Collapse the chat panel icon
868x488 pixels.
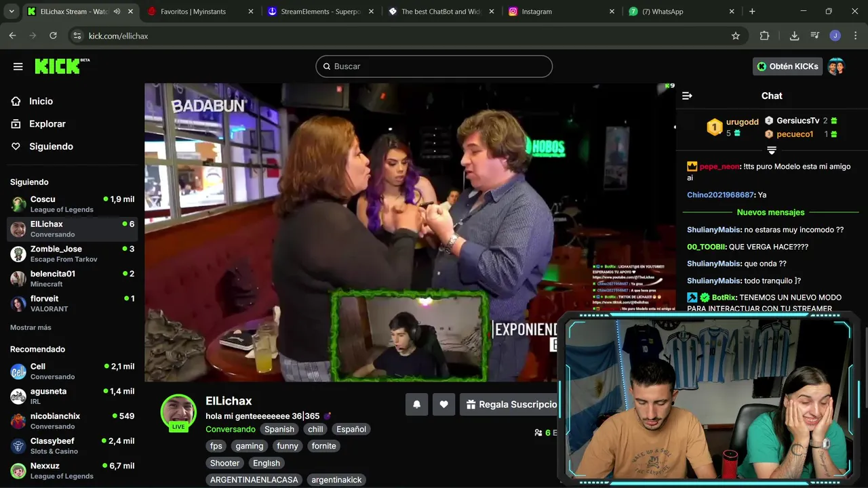687,96
